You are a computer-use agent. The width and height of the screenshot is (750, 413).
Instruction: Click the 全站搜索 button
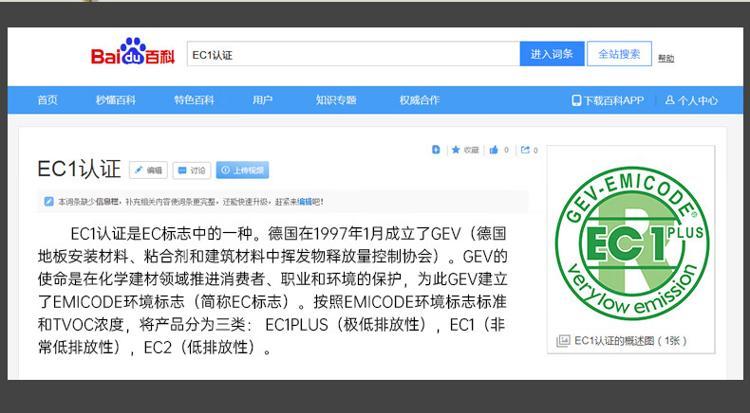pyautogui.click(x=619, y=54)
